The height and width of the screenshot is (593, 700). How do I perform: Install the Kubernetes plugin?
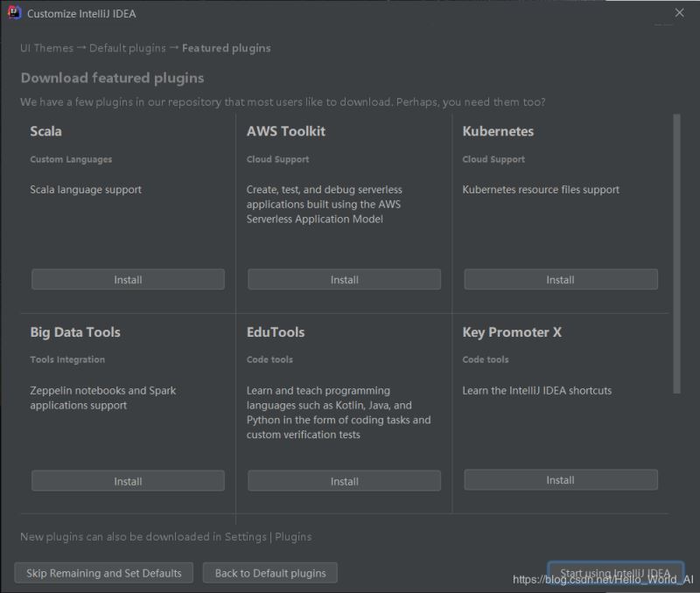click(x=560, y=279)
